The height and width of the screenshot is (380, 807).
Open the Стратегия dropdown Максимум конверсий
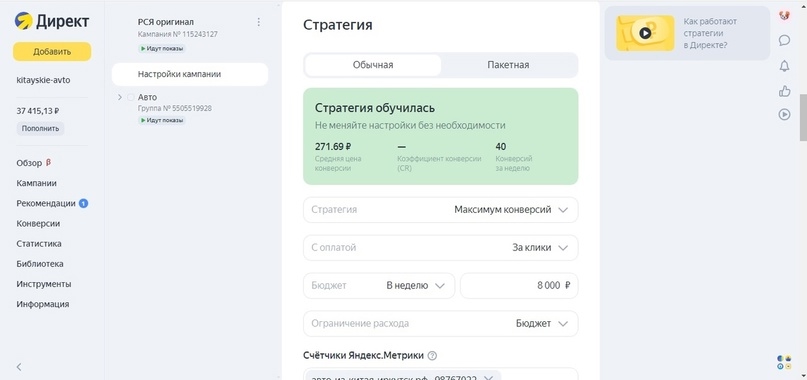[441, 210]
